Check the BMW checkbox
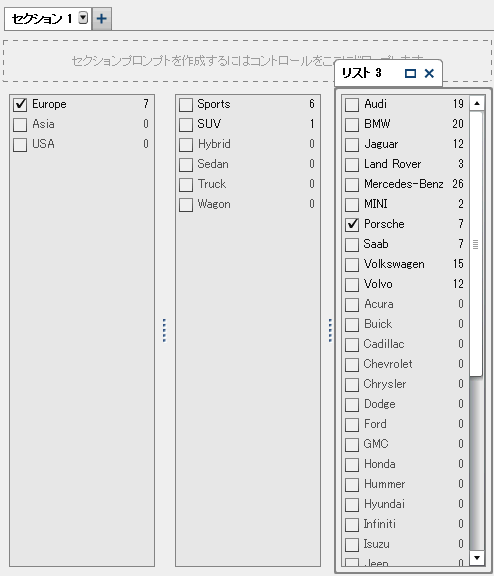The height and width of the screenshot is (577, 494). [352, 124]
